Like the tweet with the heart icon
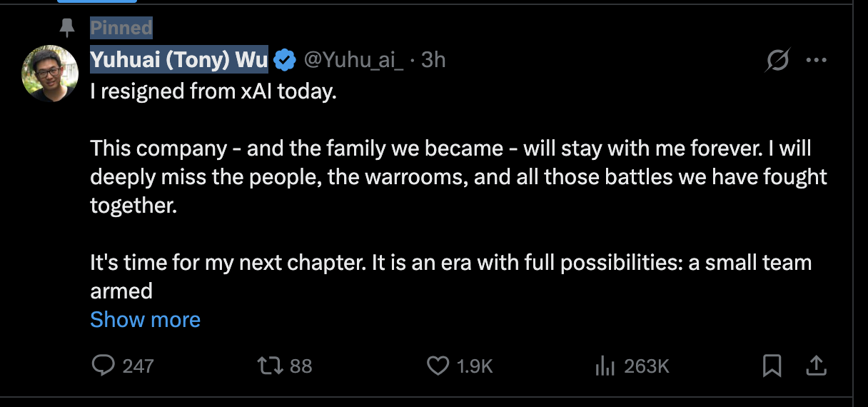 click(438, 366)
